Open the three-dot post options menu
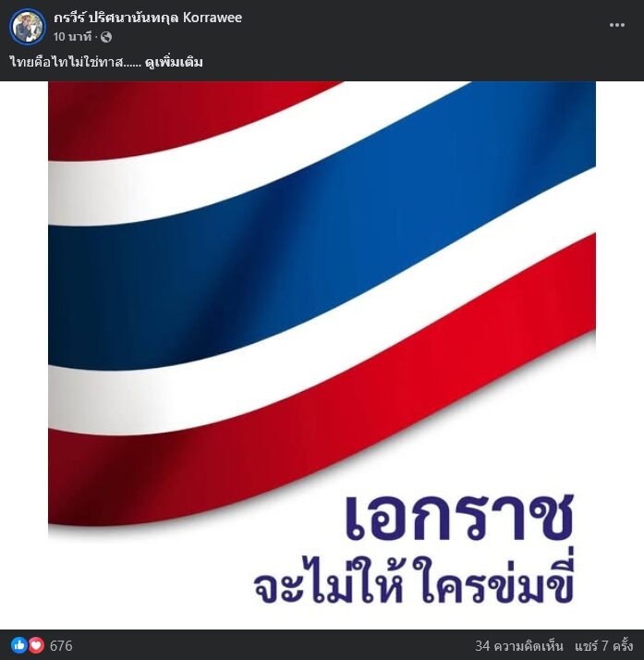Image resolution: width=644 pixels, height=660 pixels. (616, 25)
